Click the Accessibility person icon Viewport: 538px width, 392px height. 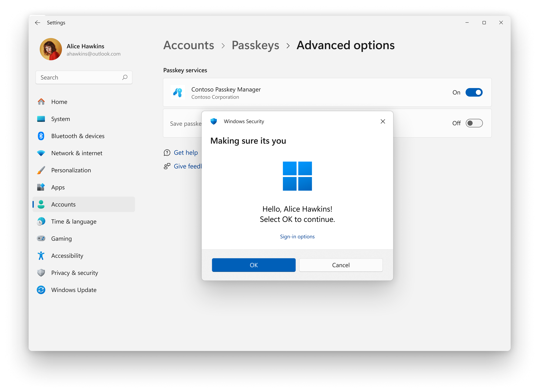(x=41, y=256)
